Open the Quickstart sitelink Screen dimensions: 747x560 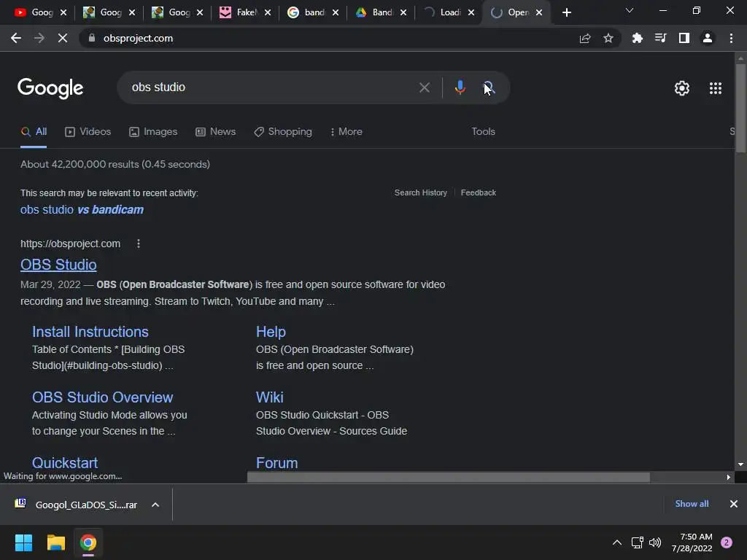click(65, 463)
